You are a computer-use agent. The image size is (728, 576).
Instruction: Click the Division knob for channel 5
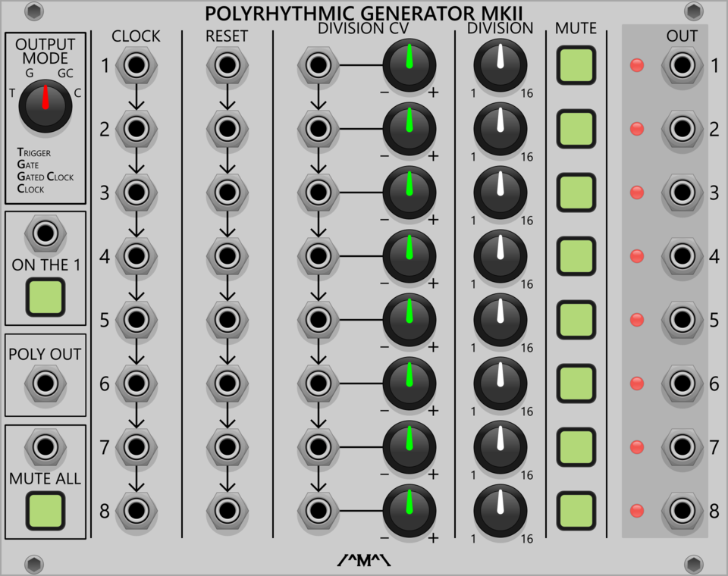(x=500, y=320)
